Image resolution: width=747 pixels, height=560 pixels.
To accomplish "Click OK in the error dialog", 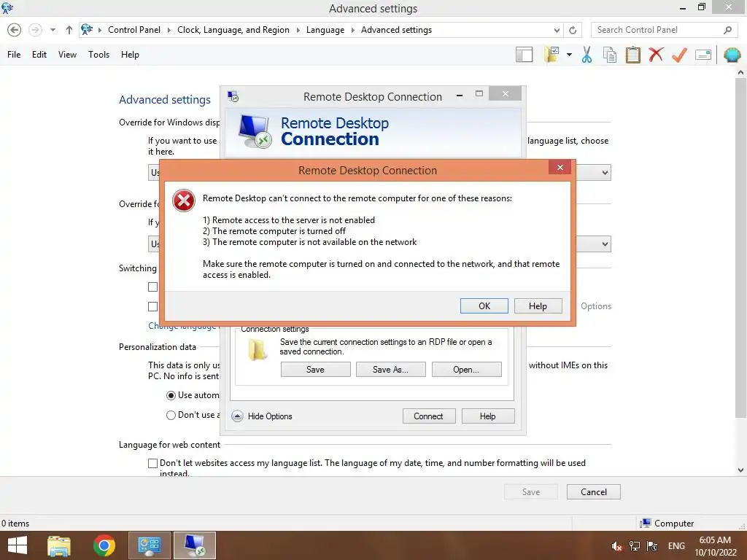I will point(484,306).
